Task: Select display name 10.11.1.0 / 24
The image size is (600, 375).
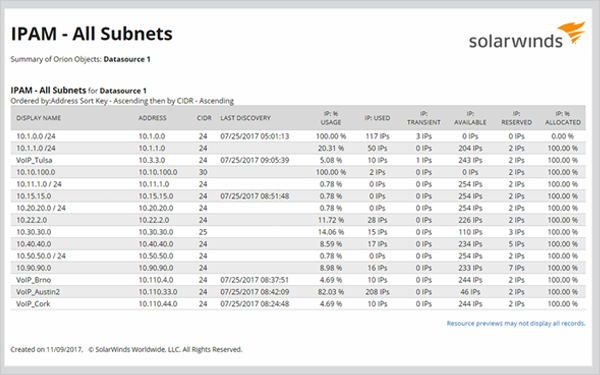Action: (39, 184)
